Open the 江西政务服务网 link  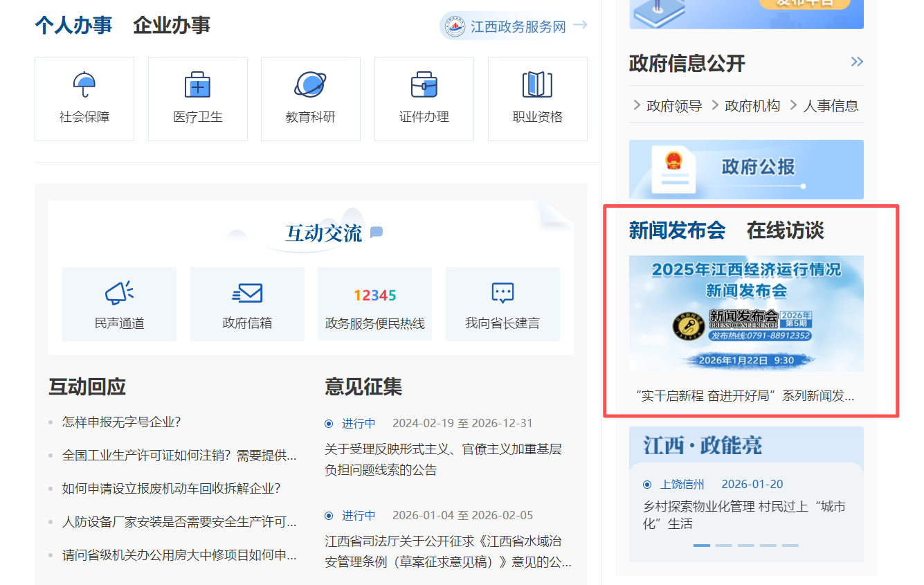click(x=518, y=26)
